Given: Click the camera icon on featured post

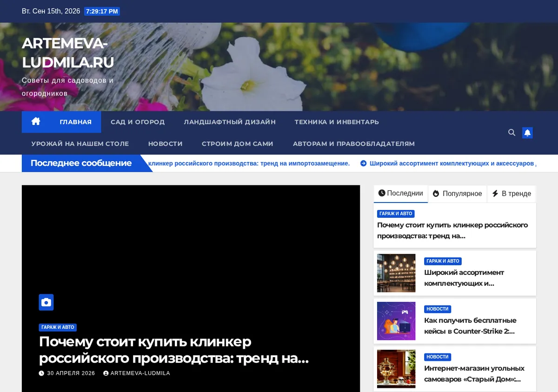Looking at the screenshot, I should pyautogui.click(x=46, y=302).
